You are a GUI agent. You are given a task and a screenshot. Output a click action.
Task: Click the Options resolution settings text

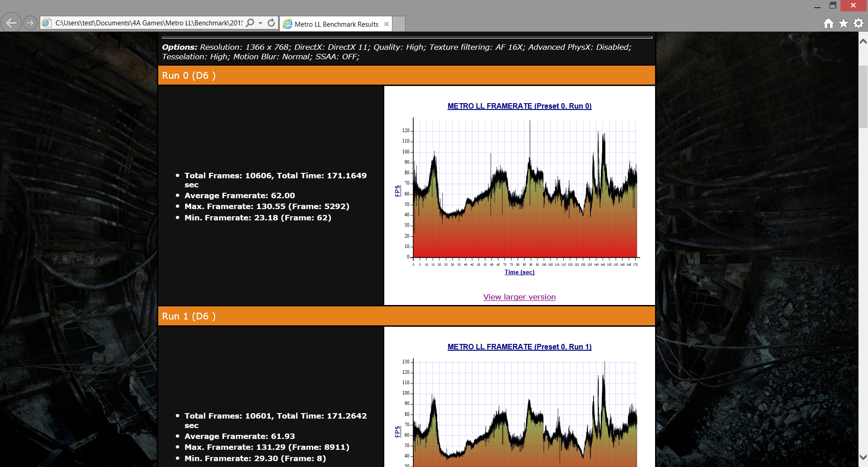tap(396, 52)
